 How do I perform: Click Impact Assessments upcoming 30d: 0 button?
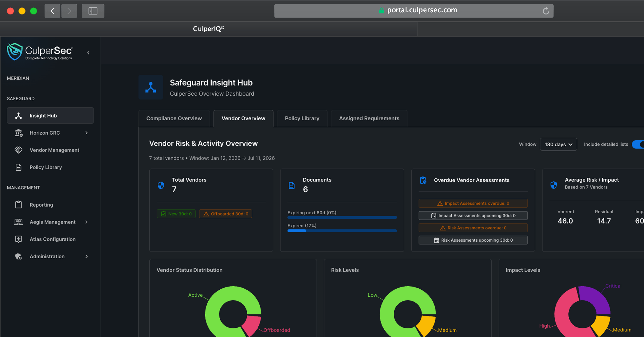[473, 216]
